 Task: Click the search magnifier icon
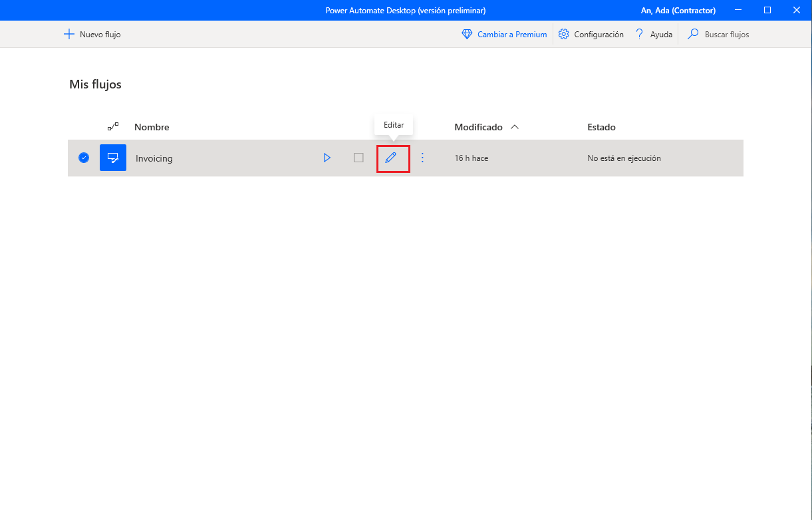693,35
